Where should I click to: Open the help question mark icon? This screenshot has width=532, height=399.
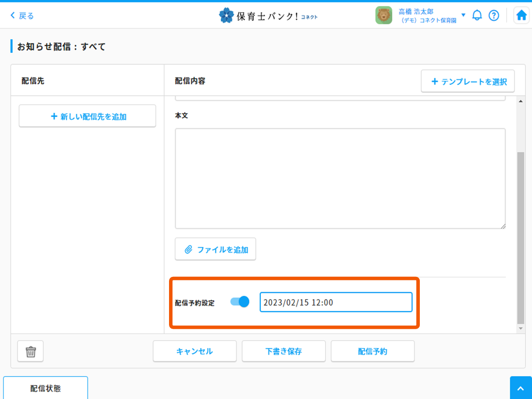tap(494, 15)
